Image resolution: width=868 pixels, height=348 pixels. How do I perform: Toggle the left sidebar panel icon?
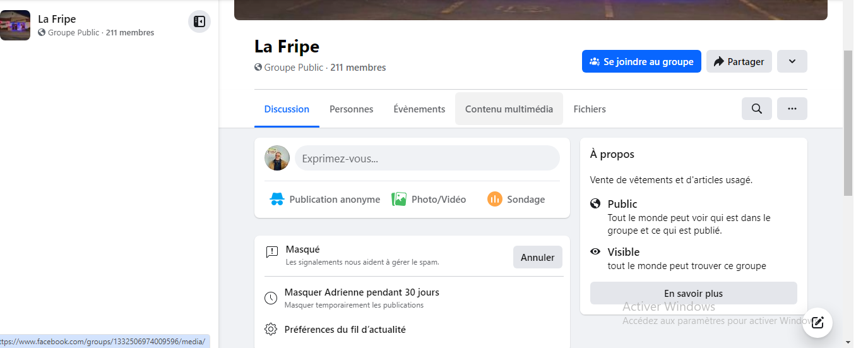click(199, 22)
